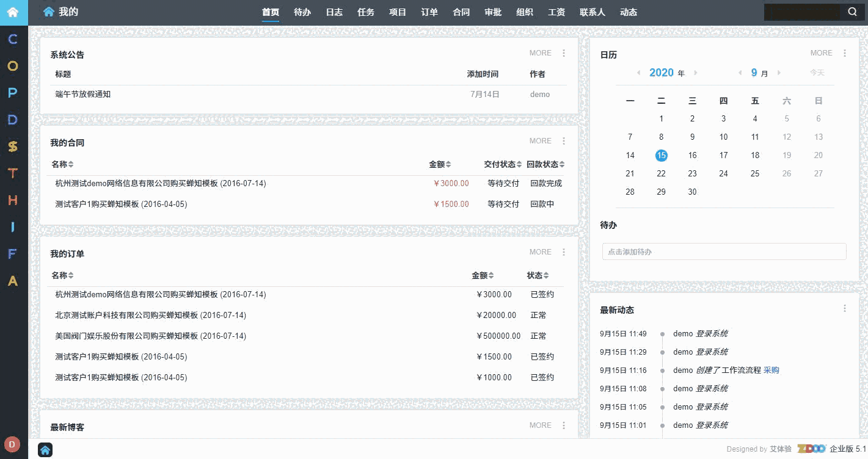Advance calendar to next month with arrow
868x459 pixels.
tap(779, 72)
